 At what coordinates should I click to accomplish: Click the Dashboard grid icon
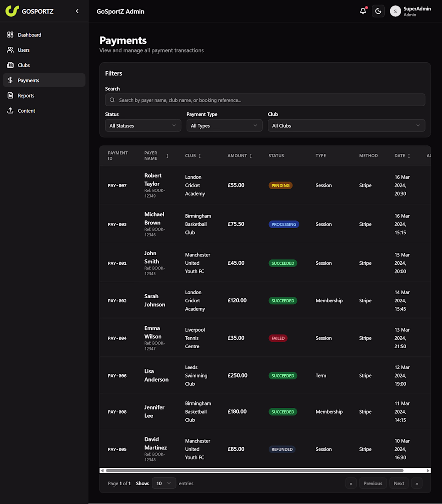pos(10,34)
